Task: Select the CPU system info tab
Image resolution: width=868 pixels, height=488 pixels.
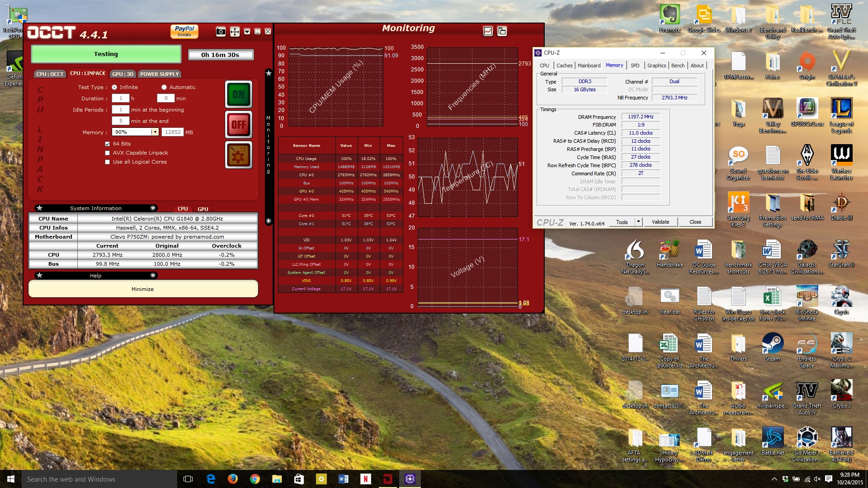Action: [183, 209]
